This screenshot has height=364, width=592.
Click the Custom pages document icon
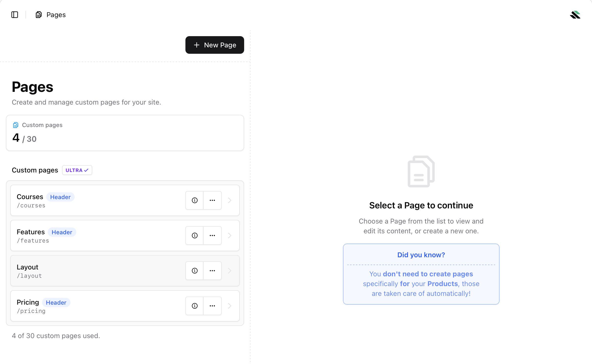pos(16,125)
